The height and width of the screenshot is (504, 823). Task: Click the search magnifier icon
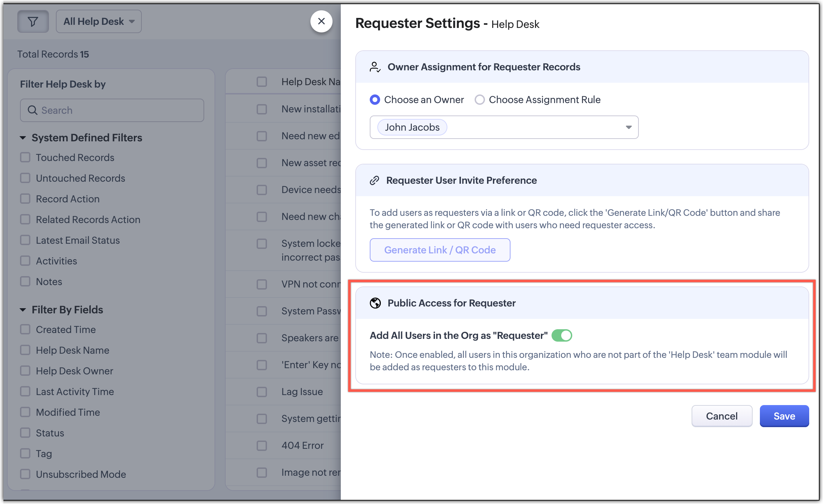tap(32, 110)
